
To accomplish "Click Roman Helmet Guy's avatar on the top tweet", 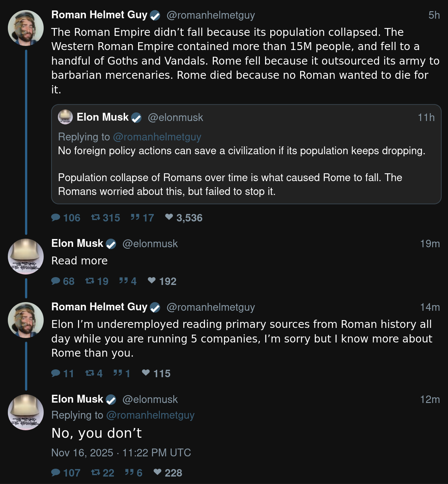I will click(26, 28).
